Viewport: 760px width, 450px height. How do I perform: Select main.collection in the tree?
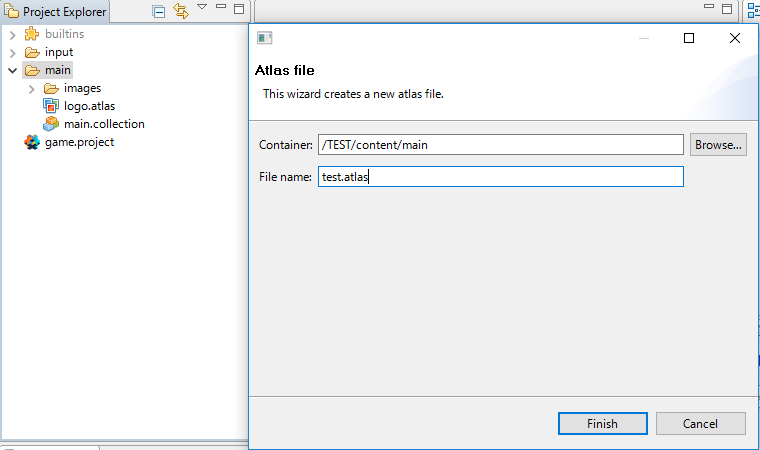tap(104, 124)
